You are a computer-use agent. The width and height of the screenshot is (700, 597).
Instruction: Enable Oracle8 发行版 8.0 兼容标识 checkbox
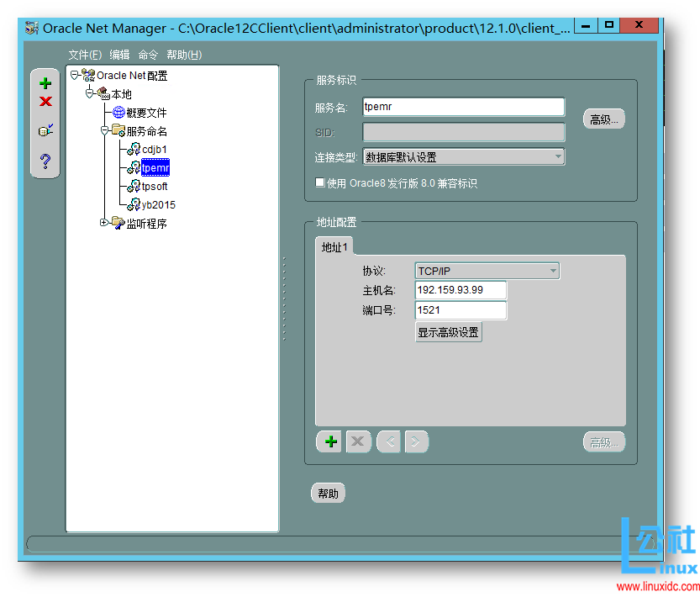(320, 182)
